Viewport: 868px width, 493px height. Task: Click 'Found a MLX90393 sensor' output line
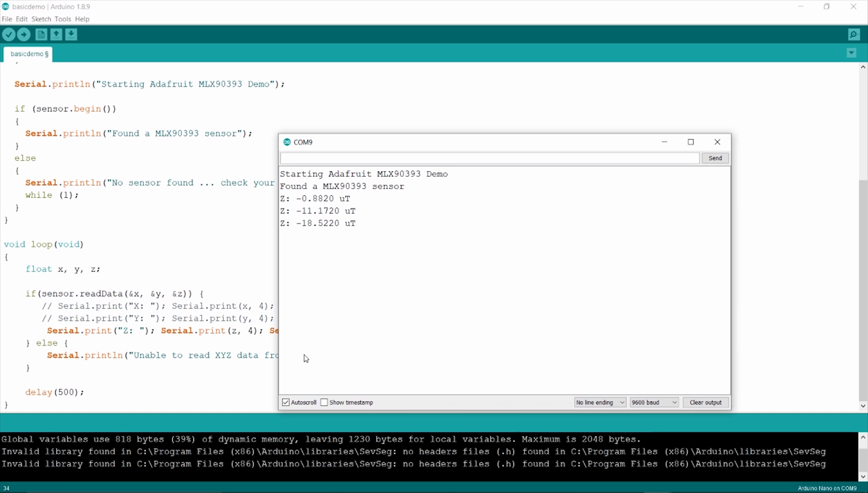coord(342,186)
